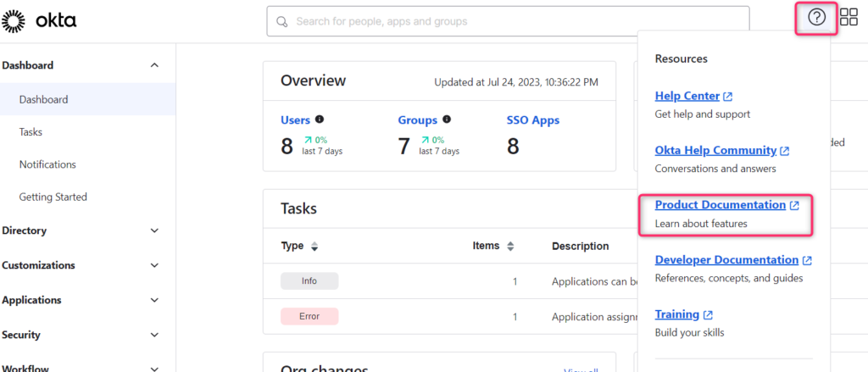Viewport: 868px width, 372px height.
Task: Click the 'Get help and support' text
Action: click(x=703, y=114)
